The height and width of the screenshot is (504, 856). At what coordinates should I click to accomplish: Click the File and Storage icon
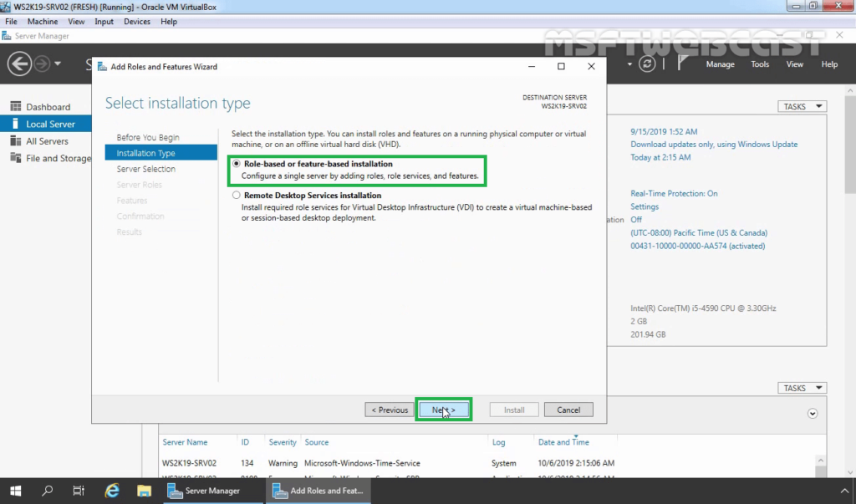click(16, 158)
